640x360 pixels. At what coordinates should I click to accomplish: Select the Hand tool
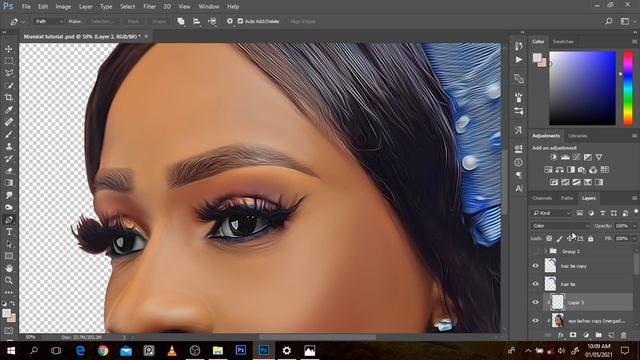[x=9, y=268]
